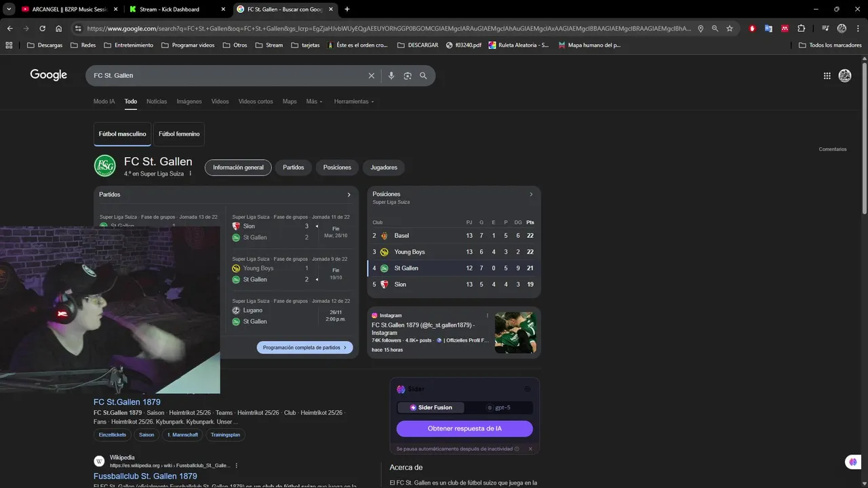
Task: Select the Posiciones chip
Action: pyautogui.click(x=337, y=167)
